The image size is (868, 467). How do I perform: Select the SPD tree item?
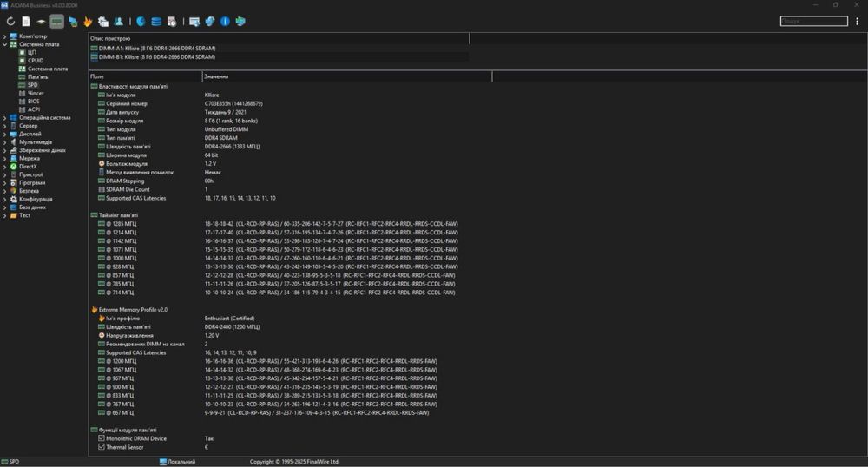coord(33,85)
